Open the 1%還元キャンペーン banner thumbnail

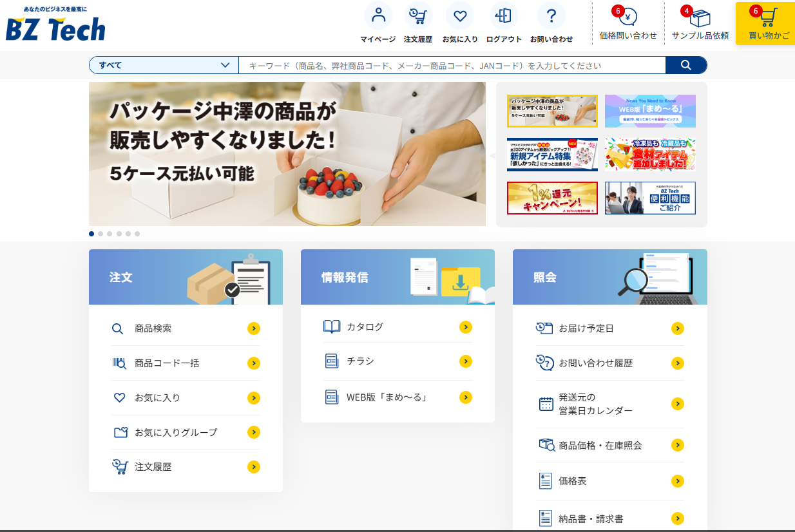[x=552, y=198]
